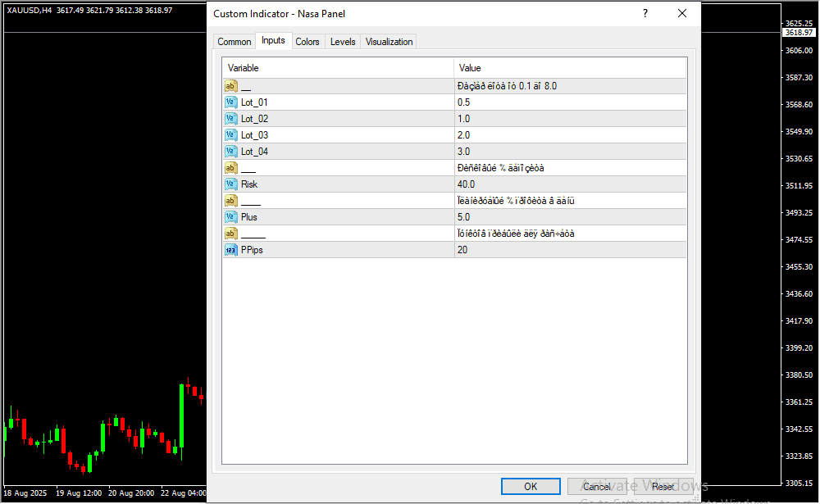Click the Lot_02 double-type icon

click(x=230, y=119)
